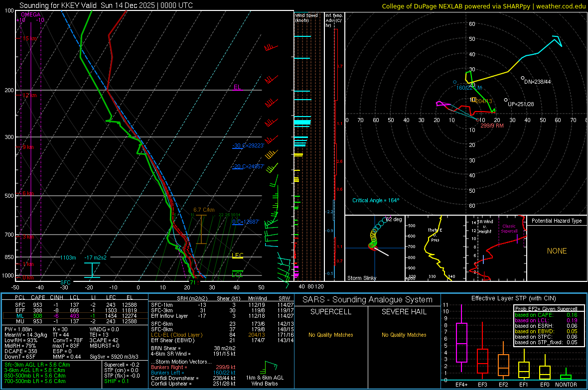Viewport: 588px width, 390px height.
Task: Click the 'Corfidi Downshear =' row
Action: click(193, 378)
